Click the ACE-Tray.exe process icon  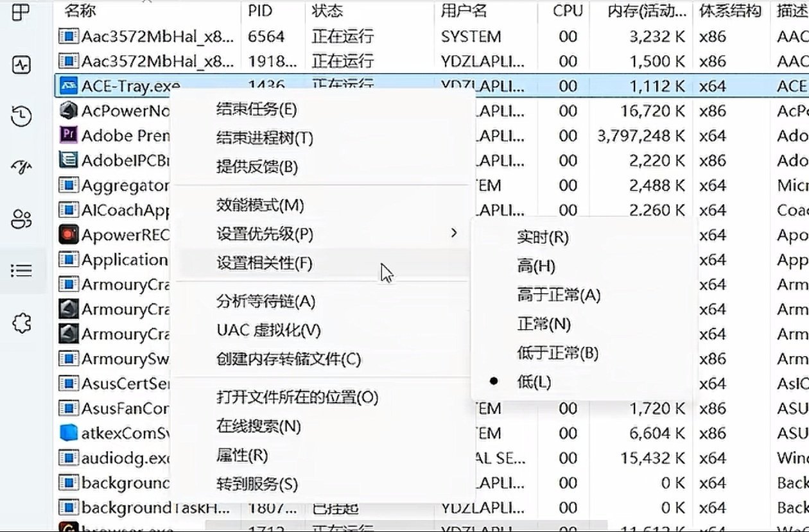click(x=67, y=86)
